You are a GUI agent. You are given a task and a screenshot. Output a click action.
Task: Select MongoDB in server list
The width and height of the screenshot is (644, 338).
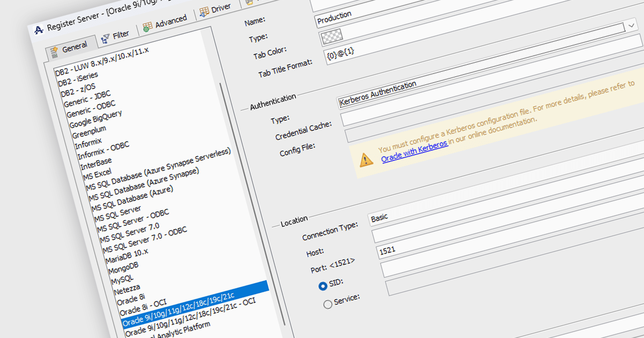123,267
